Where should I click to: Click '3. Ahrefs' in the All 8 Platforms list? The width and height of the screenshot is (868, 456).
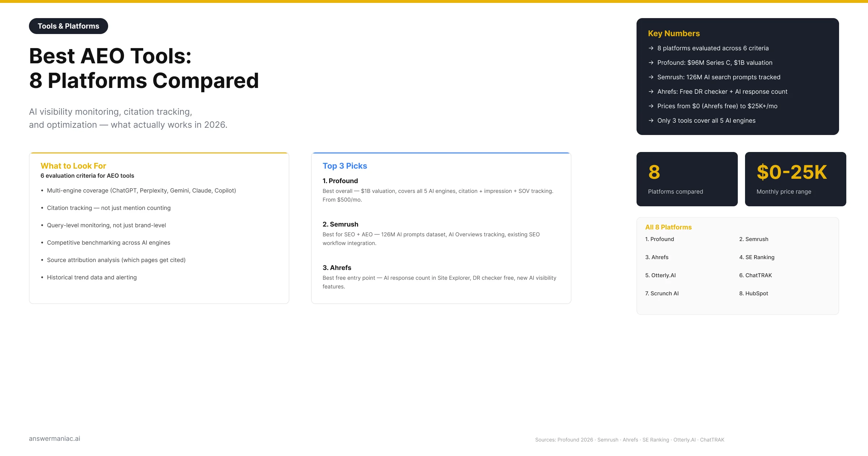tap(657, 257)
